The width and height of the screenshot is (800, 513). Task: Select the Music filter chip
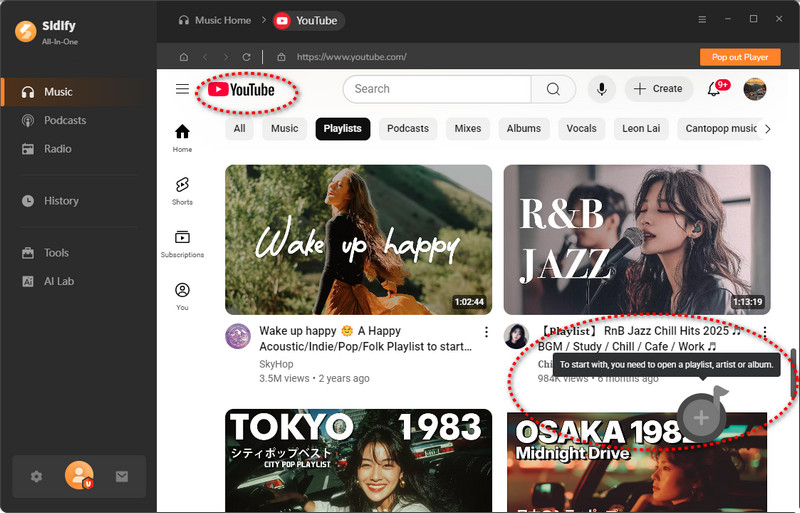click(x=284, y=129)
